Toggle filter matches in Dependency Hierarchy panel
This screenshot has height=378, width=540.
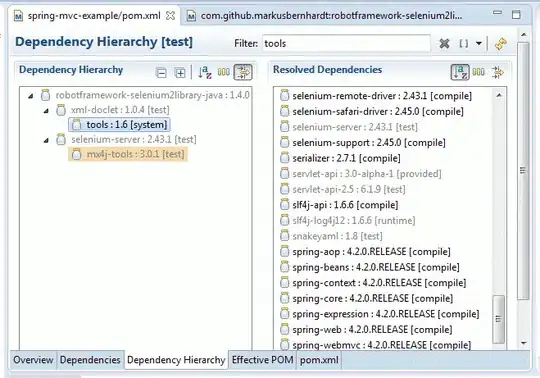pos(243,72)
